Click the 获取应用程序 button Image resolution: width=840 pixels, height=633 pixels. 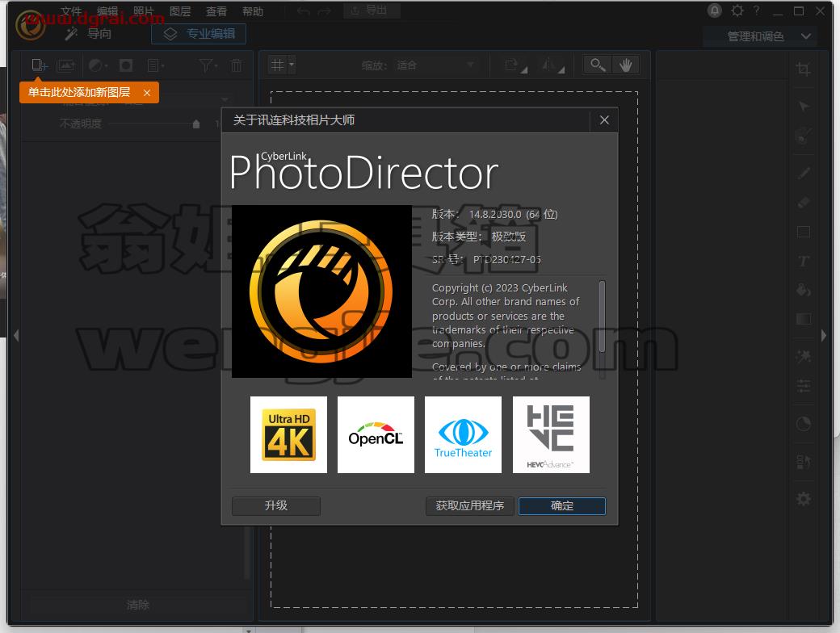point(470,505)
